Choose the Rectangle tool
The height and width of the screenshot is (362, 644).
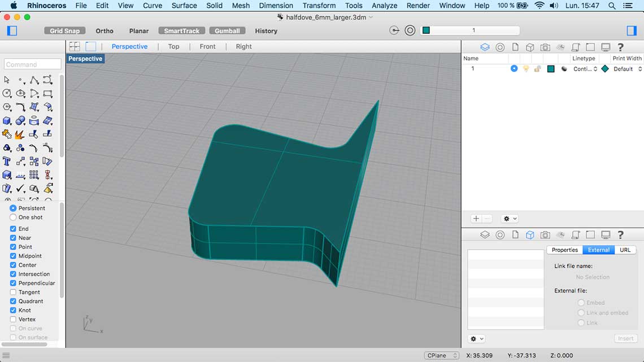point(47,93)
